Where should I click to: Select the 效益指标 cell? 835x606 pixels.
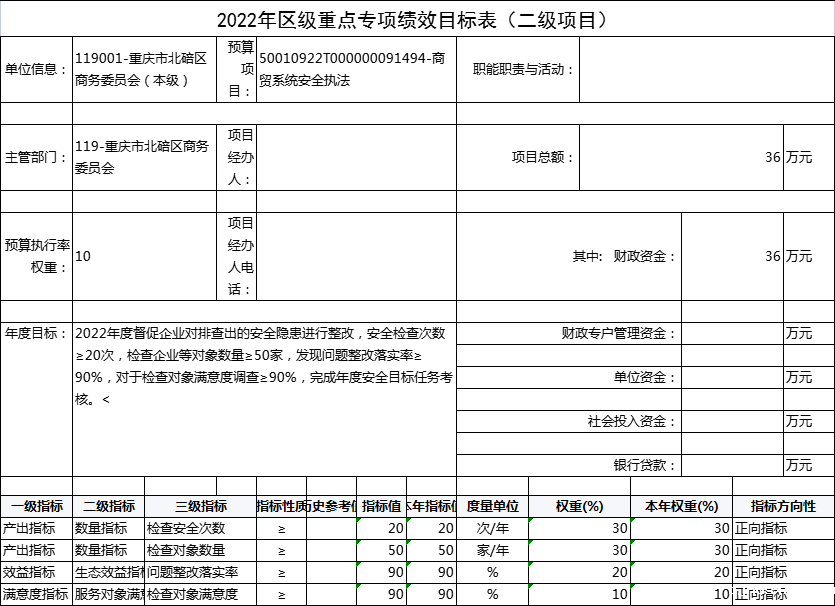[x=36, y=572]
